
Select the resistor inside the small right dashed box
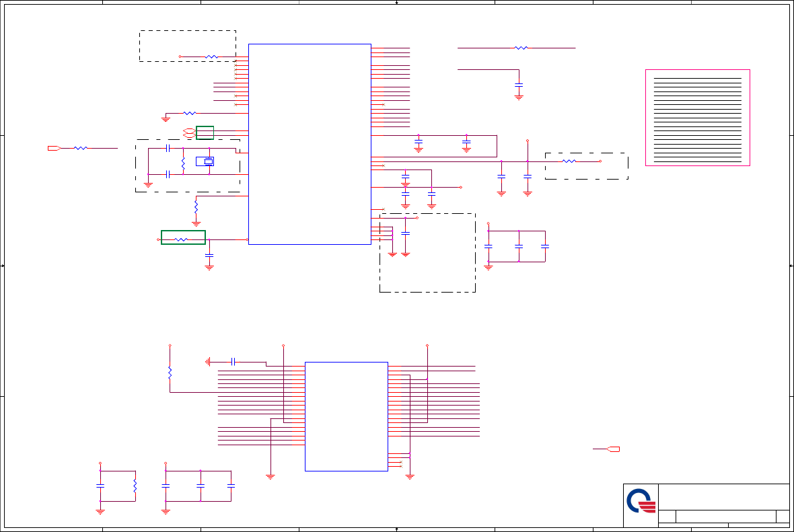569,161
